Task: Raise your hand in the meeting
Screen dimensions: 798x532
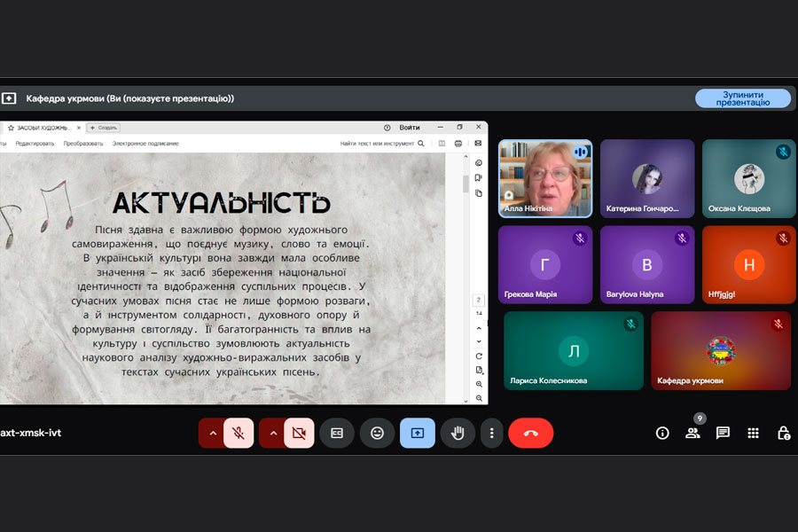Action: point(458,433)
